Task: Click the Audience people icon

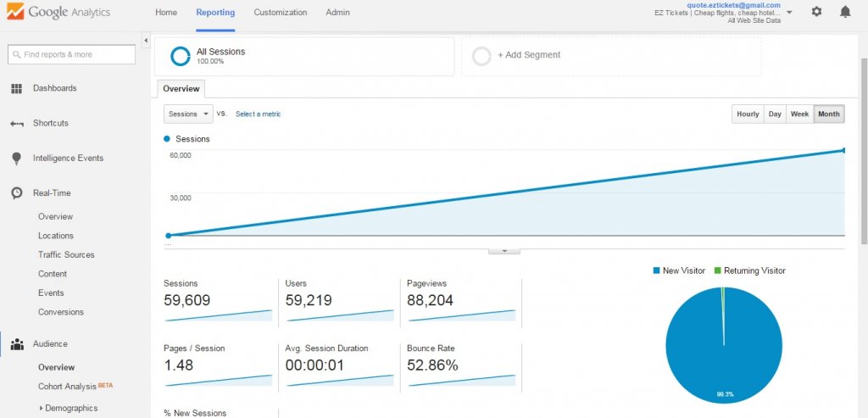Action: [16, 344]
